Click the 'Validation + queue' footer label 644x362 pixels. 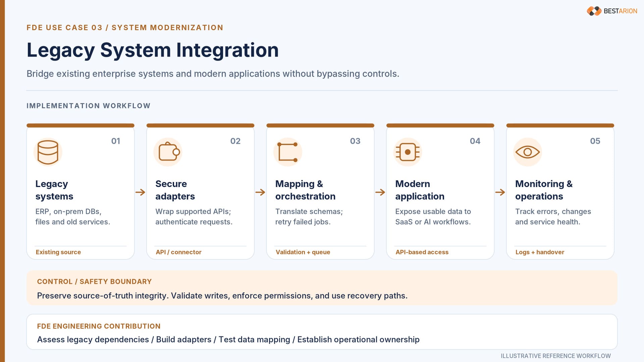[303, 252]
